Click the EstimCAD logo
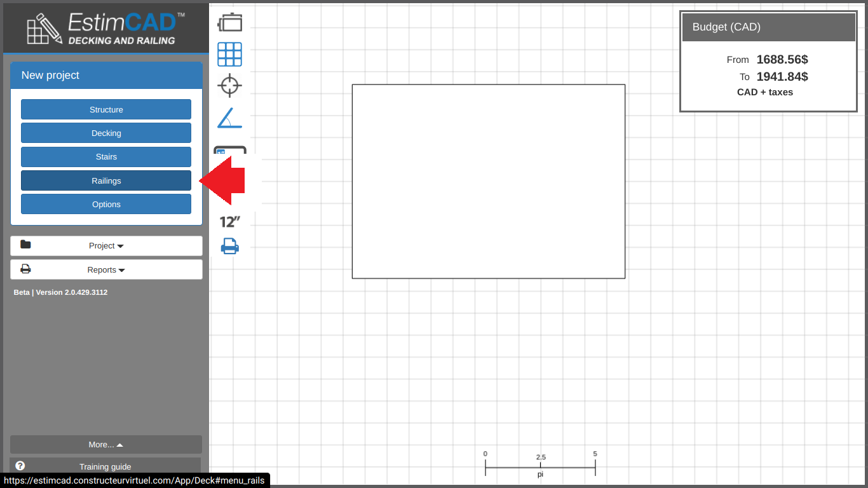This screenshot has width=868, height=488. pyautogui.click(x=105, y=28)
